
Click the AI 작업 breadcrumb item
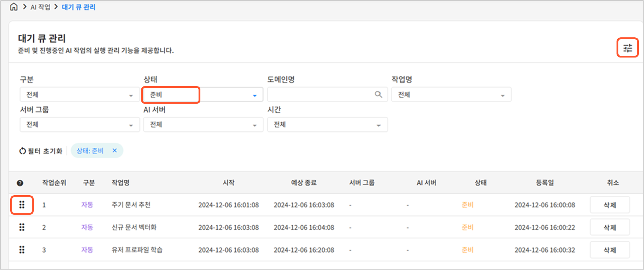(40, 7)
